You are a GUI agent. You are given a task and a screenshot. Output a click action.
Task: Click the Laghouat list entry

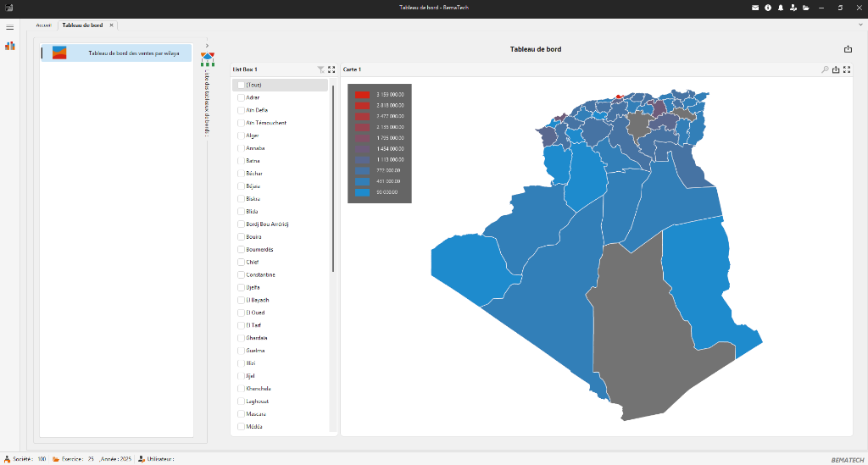(258, 401)
